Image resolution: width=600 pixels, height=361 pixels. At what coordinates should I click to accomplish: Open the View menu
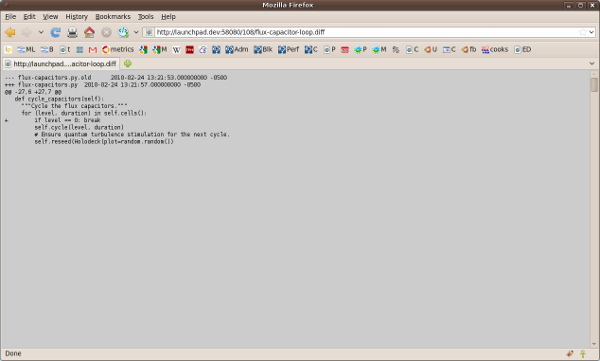point(50,16)
